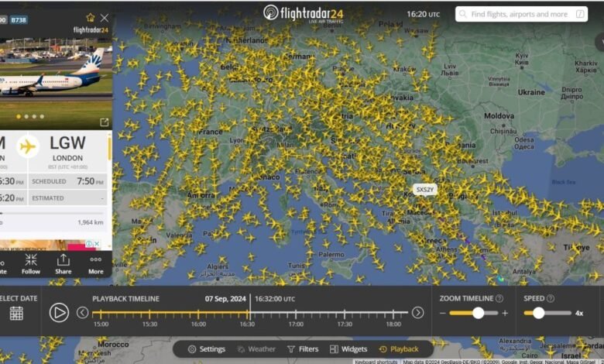Click the ESTIMATED arrival row
This screenshot has width=604, height=364.
coord(67,198)
